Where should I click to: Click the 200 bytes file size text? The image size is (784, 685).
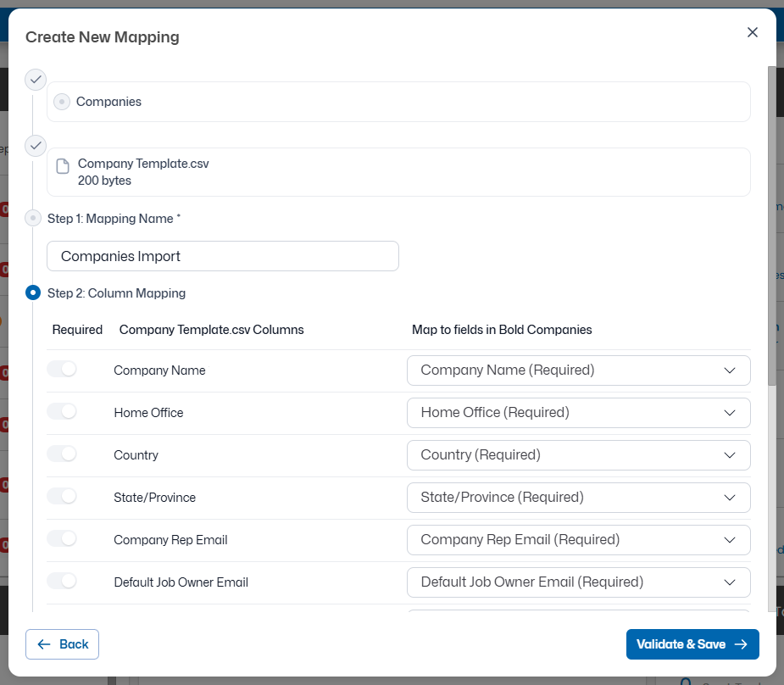(x=104, y=181)
